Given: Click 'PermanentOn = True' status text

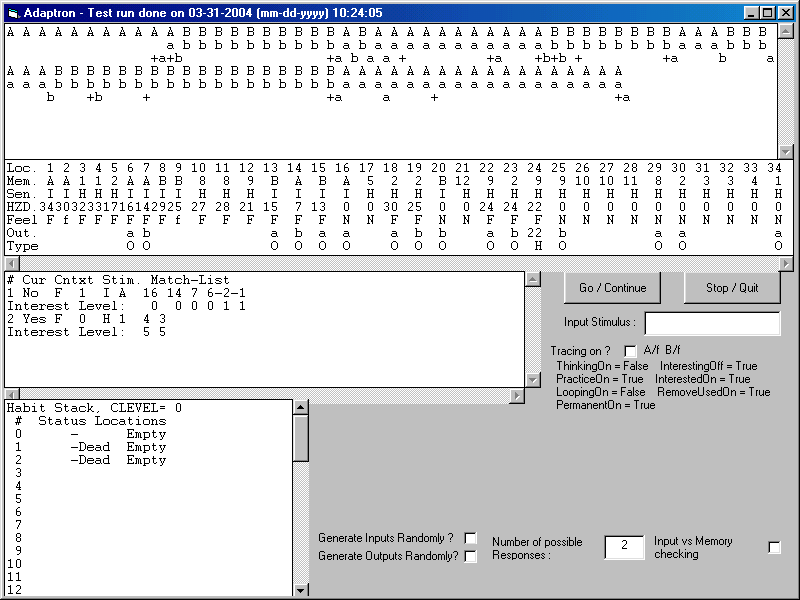Looking at the screenshot, I should (606, 405).
